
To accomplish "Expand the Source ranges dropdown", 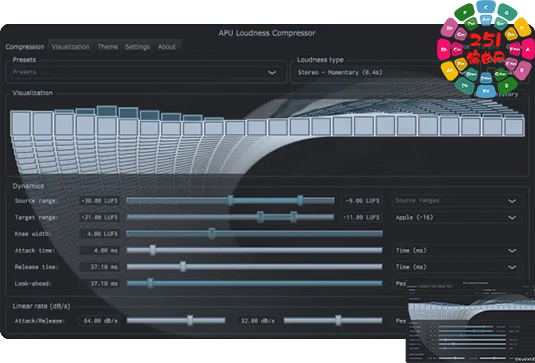I will pos(457,201).
